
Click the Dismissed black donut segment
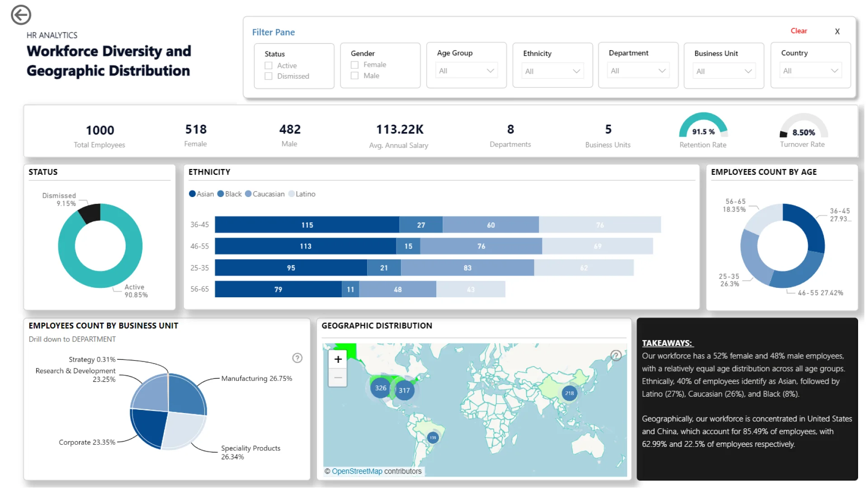[90, 213]
